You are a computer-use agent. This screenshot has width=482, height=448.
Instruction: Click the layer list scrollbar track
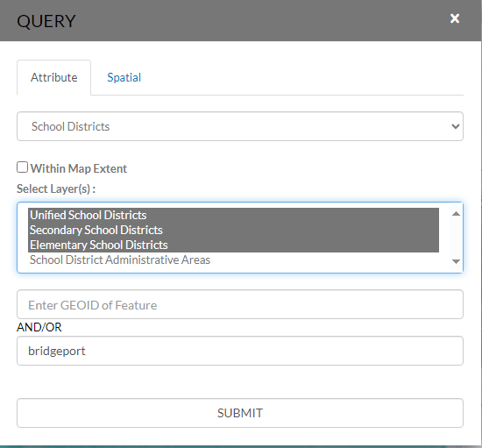point(456,238)
